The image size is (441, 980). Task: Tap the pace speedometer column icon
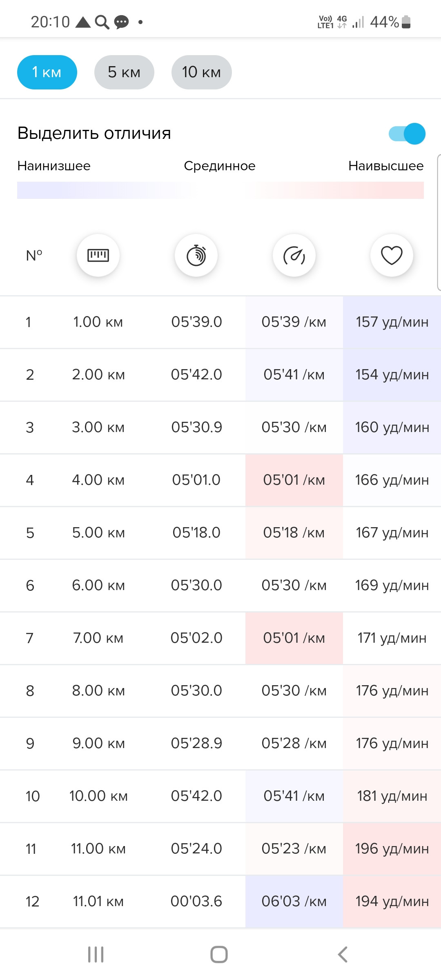pos(294,256)
